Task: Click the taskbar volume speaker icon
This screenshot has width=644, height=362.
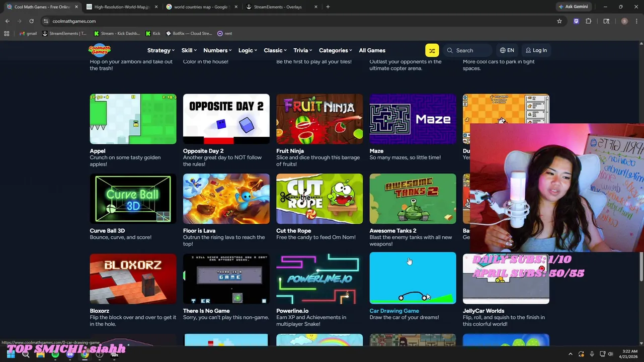Action: 611,354
